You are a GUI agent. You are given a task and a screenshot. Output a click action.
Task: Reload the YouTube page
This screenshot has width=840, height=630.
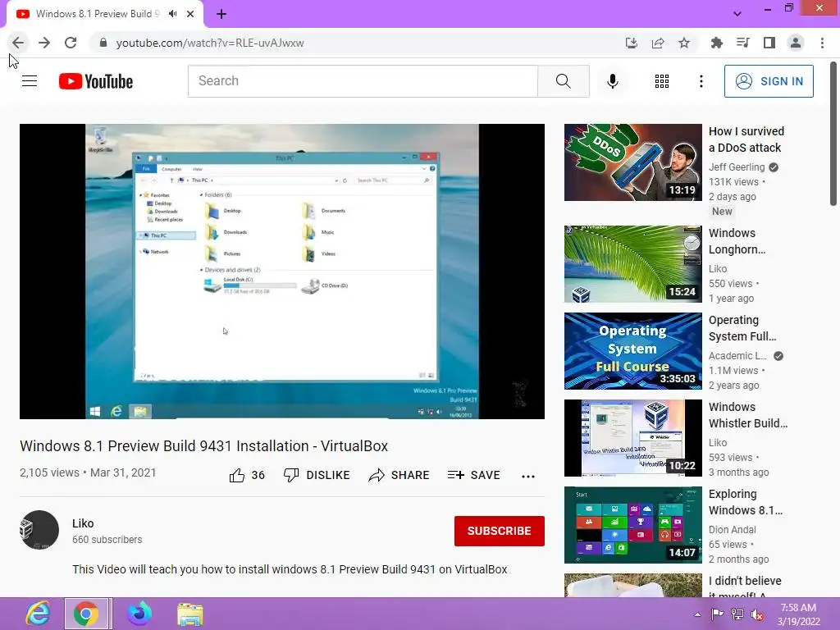pos(71,43)
